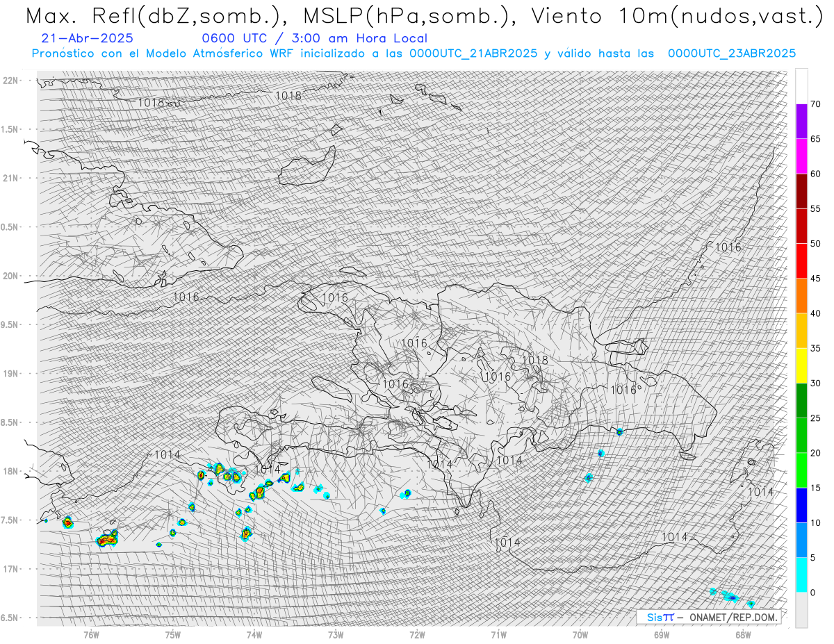Click the '20' value on the color scale

815,453
